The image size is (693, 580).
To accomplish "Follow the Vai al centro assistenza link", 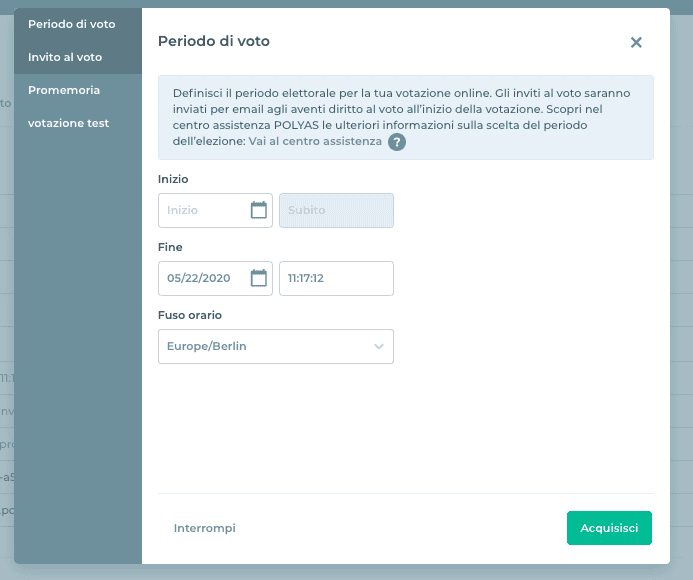I will point(314,142).
